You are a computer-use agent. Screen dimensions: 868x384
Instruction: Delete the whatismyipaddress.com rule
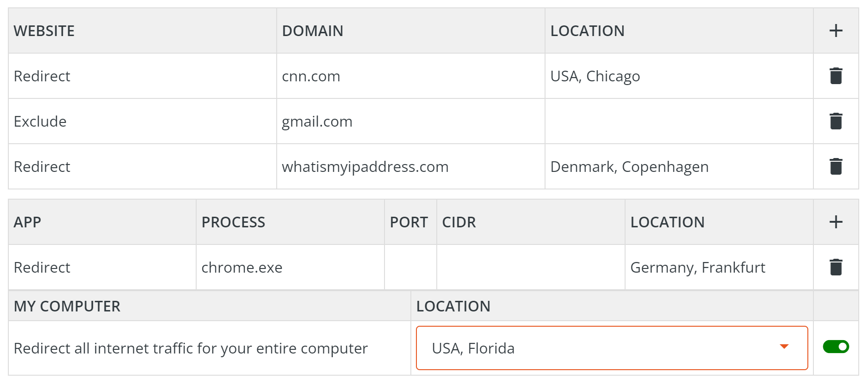pos(836,166)
